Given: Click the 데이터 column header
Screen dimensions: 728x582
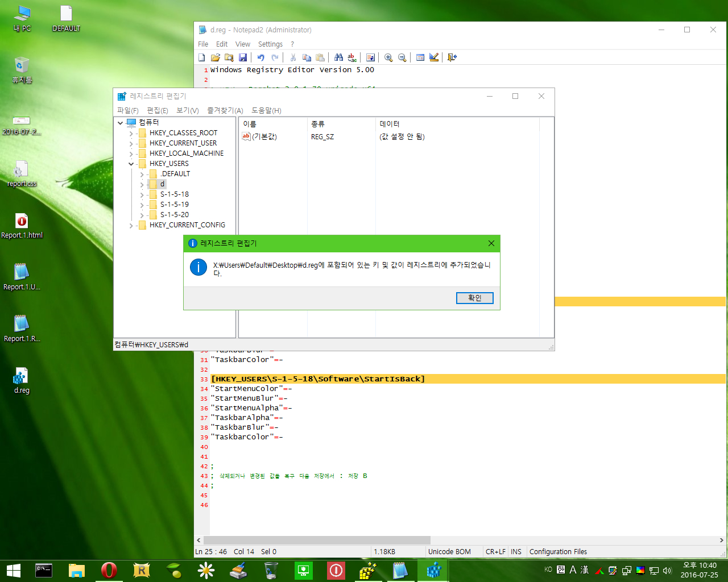Looking at the screenshot, I should coord(457,123).
